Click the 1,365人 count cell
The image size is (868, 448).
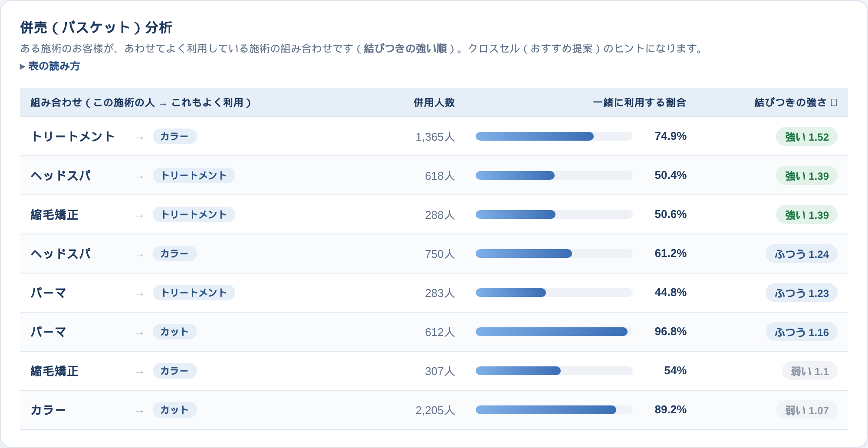(x=435, y=137)
